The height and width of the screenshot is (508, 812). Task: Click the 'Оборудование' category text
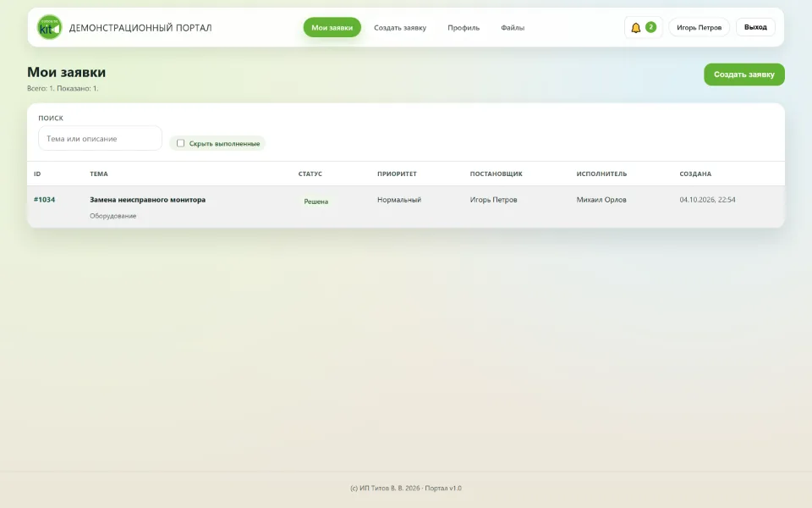(x=112, y=216)
